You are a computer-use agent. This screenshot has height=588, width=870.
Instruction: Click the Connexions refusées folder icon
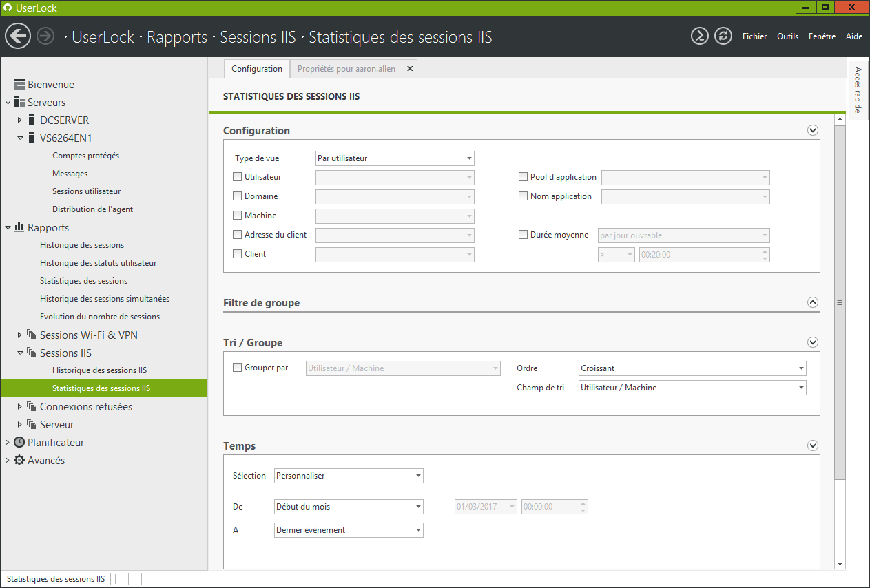[32, 407]
